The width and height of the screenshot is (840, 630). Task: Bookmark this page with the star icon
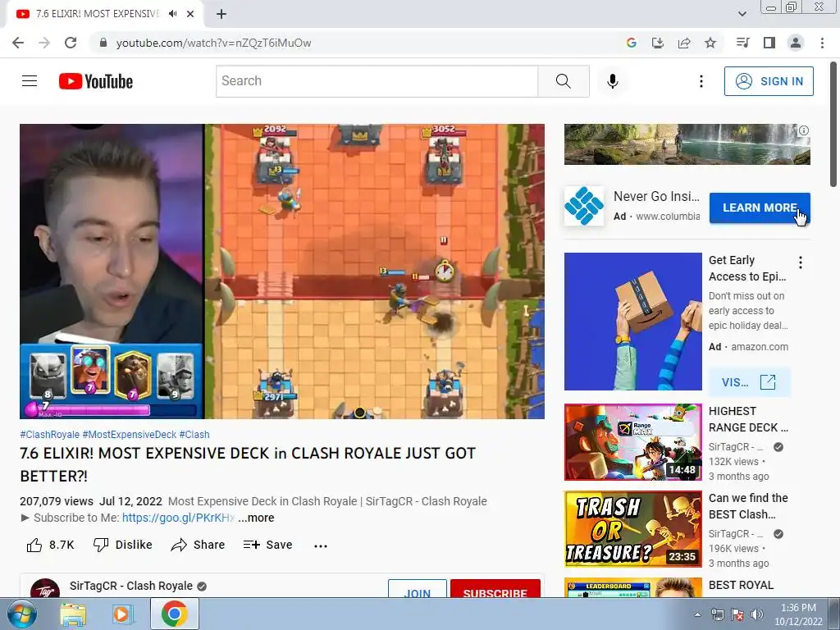[710, 43]
